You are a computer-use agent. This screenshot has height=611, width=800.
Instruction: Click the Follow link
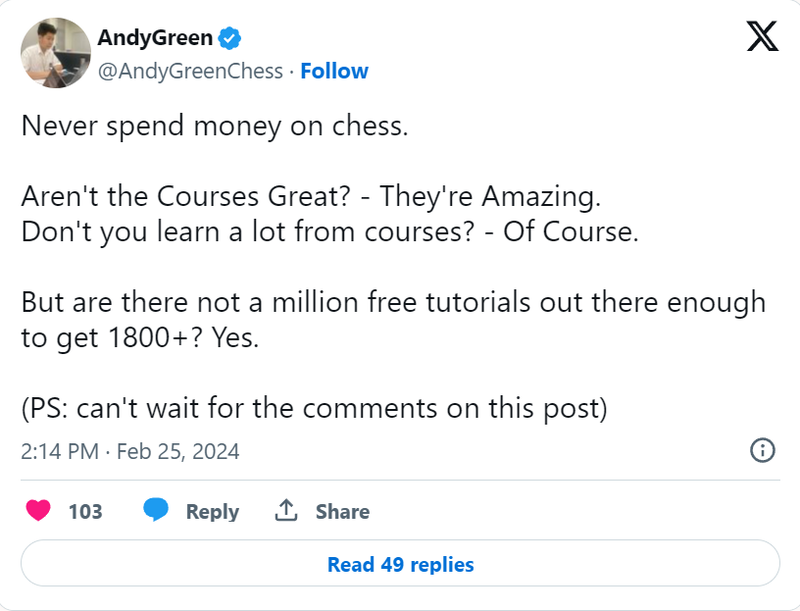point(334,71)
